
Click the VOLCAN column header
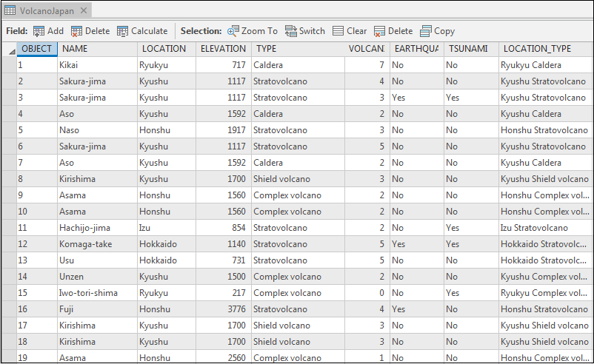coord(367,49)
